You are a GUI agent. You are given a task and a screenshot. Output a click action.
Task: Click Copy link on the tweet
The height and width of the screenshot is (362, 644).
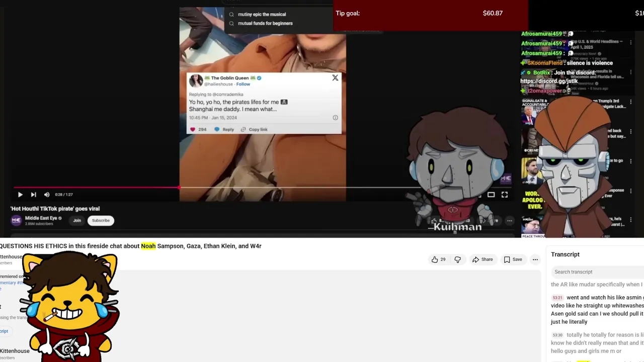coord(254,129)
